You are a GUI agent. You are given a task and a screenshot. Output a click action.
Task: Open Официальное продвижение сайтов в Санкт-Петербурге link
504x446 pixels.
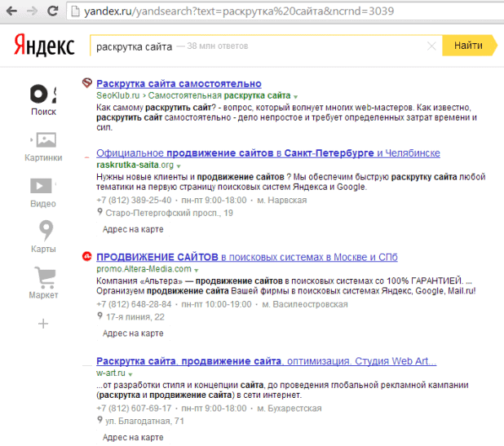tap(268, 153)
